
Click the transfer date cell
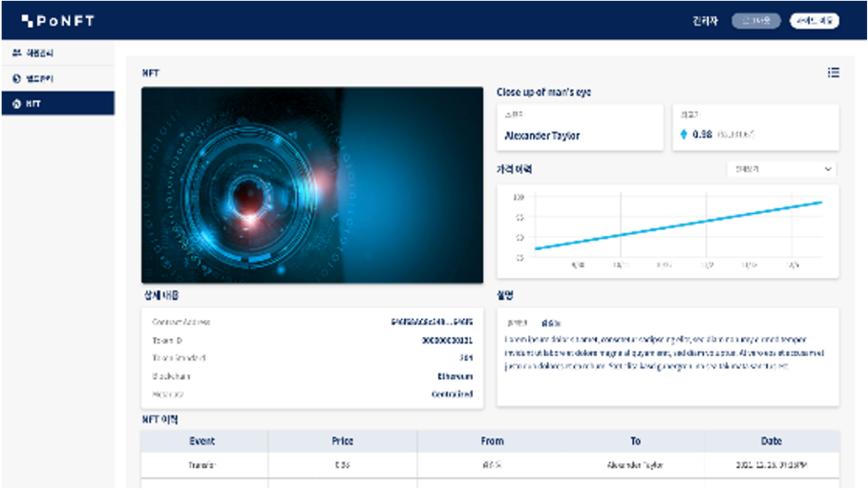[772, 465]
